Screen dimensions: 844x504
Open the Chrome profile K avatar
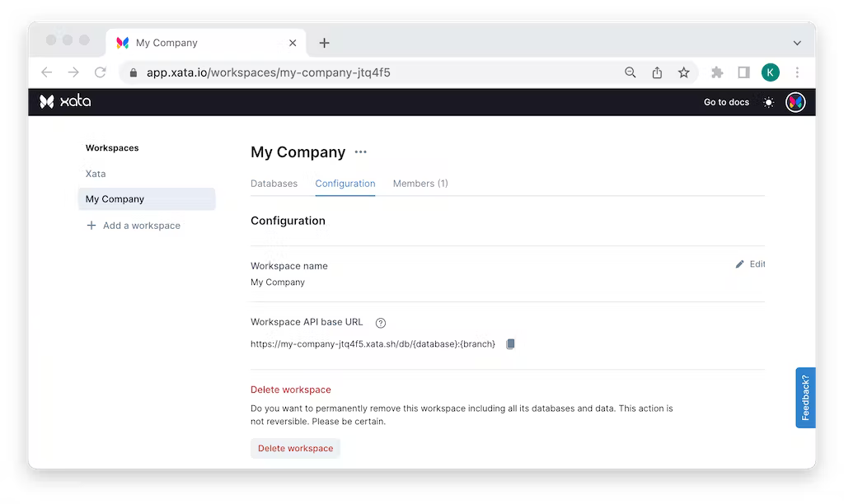771,72
